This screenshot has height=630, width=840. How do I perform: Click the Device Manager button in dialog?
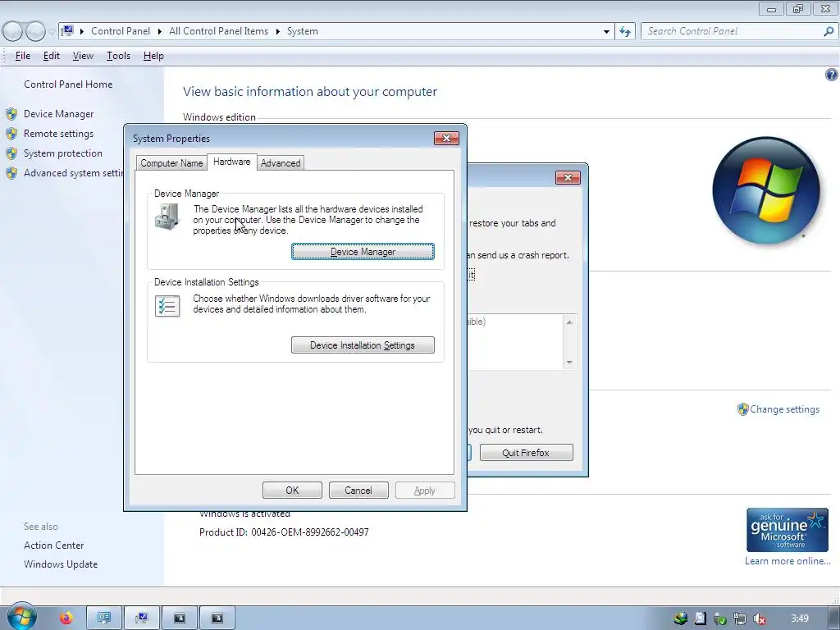[363, 252]
